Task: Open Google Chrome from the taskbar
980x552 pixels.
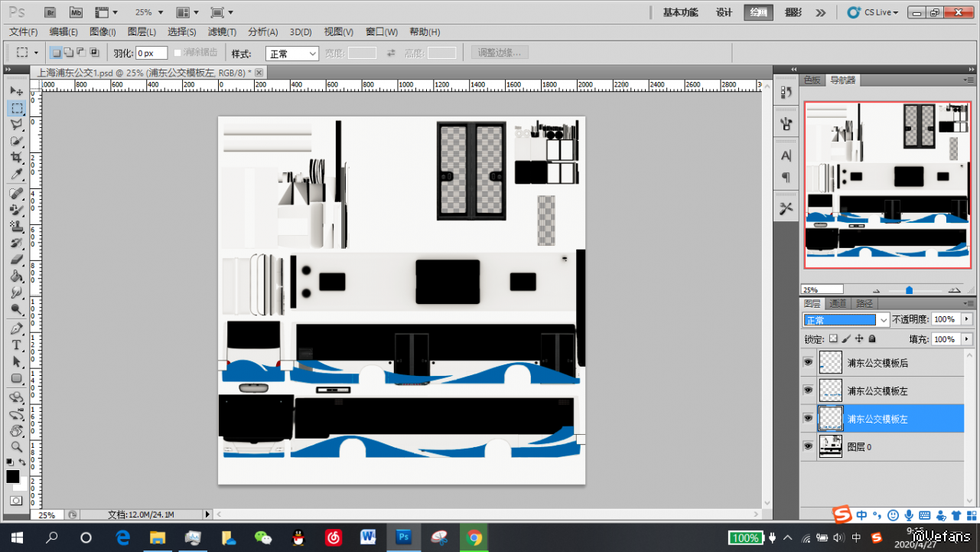Action: tap(474, 537)
